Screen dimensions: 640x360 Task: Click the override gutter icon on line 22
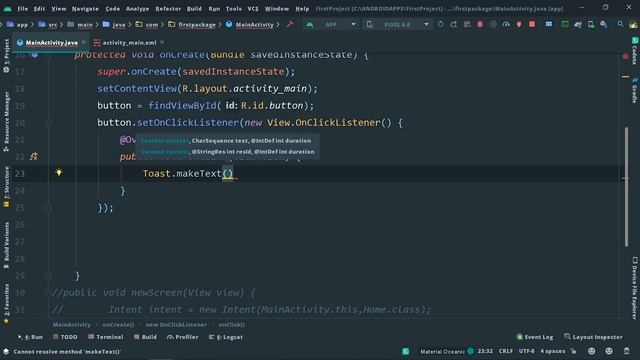pos(33,156)
